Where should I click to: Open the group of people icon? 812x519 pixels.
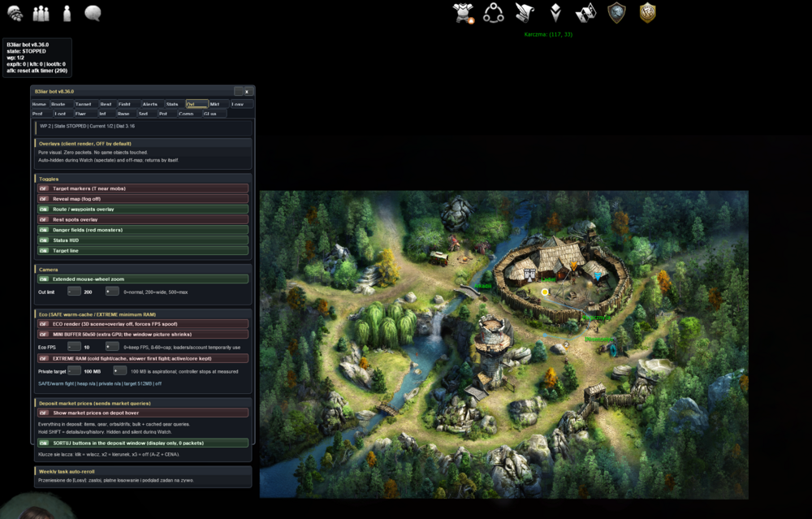[x=41, y=13]
